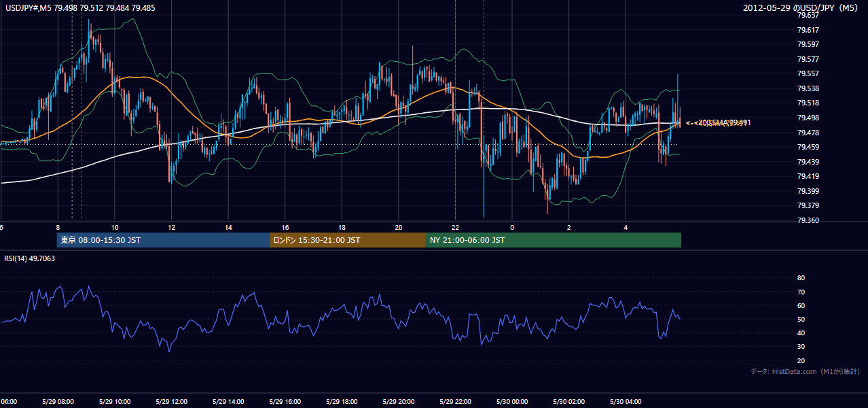This screenshot has height=408, width=868.
Task: Click hour tick 22 under the price chart
Action: (x=456, y=228)
